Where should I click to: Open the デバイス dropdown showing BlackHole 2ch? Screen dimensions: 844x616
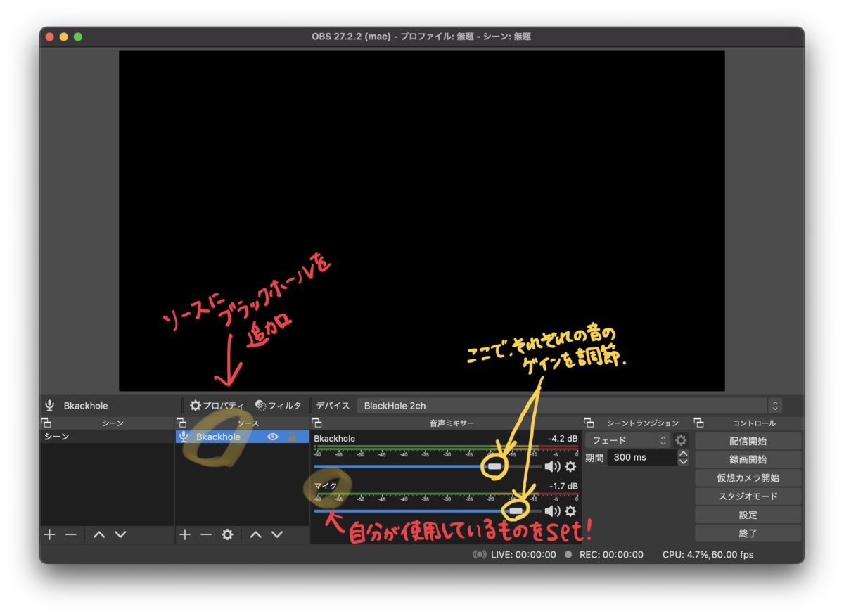pyautogui.click(x=569, y=406)
